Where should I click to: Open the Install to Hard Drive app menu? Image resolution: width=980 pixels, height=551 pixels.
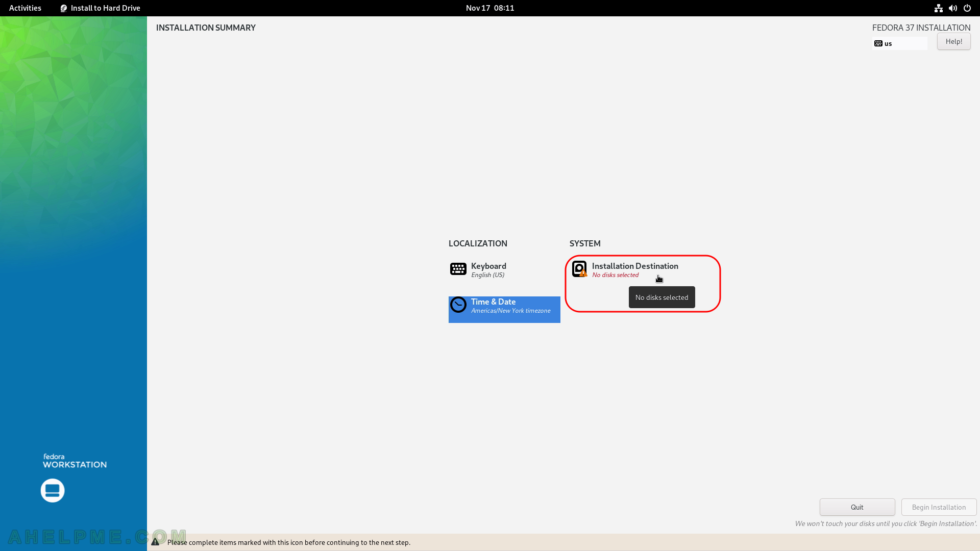[100, 8]
